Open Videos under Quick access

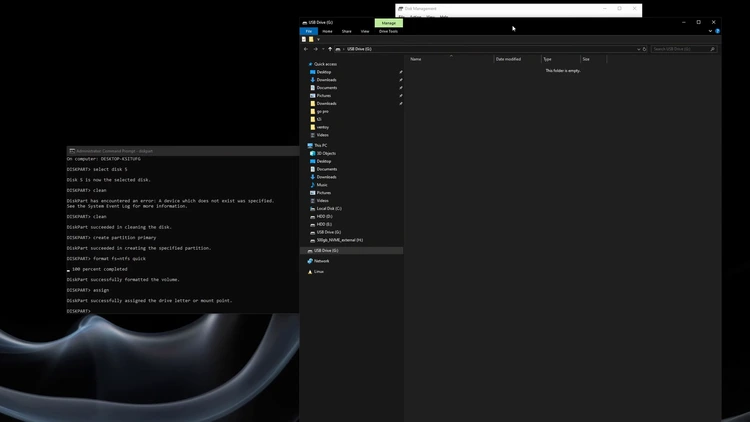click(322, 135)
